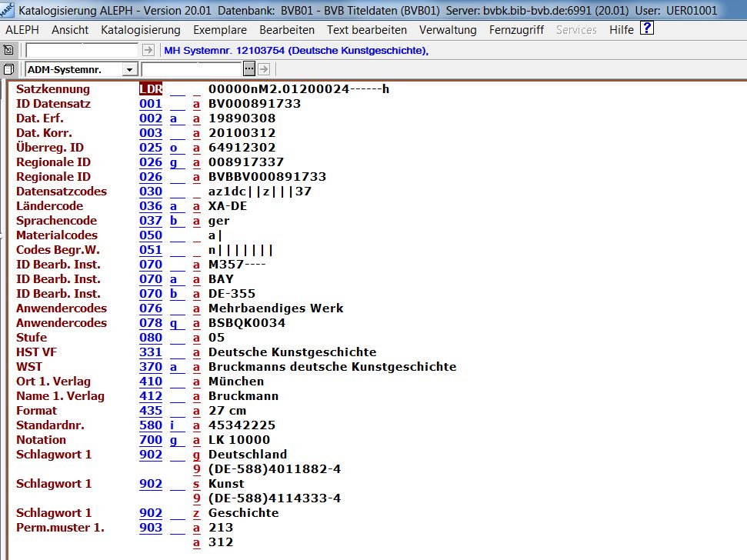Image resolution: width=747 pixels, height=560 pixels.
Task: Click the MH Systemnr. 12103754 record label
Action: point(295,51)
